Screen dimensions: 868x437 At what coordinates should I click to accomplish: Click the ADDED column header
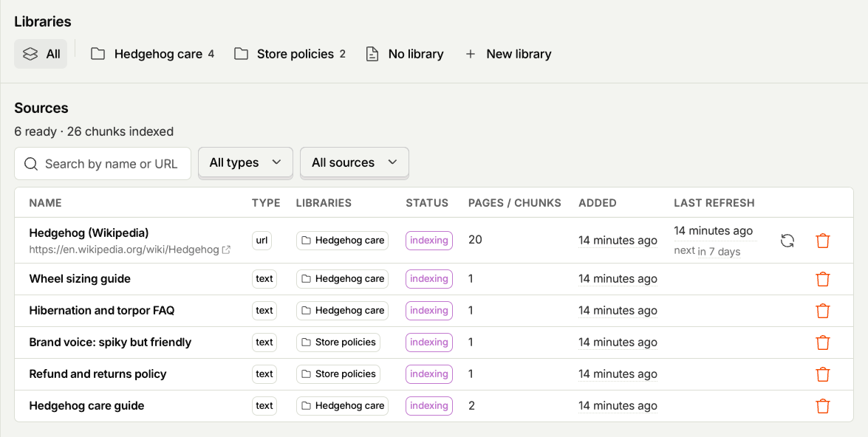click(598, 203)
